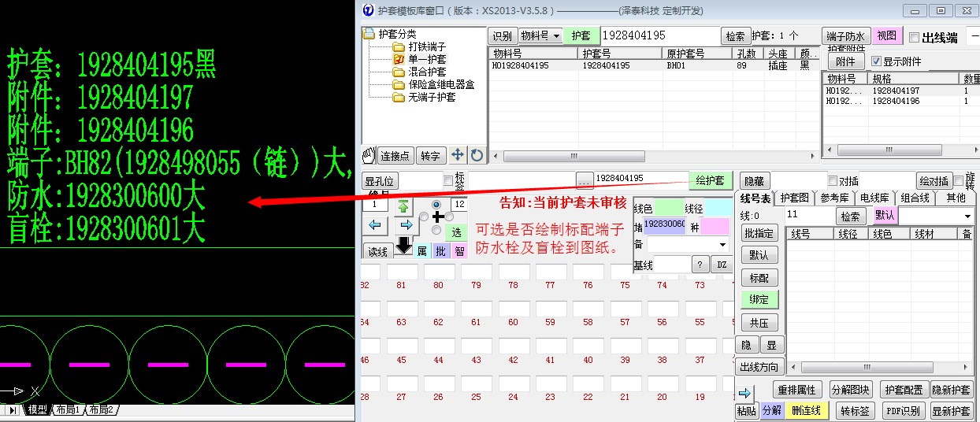Select the 单一护套 folder in tree
This screenshot has height=422, width=980.
[426, 59]
